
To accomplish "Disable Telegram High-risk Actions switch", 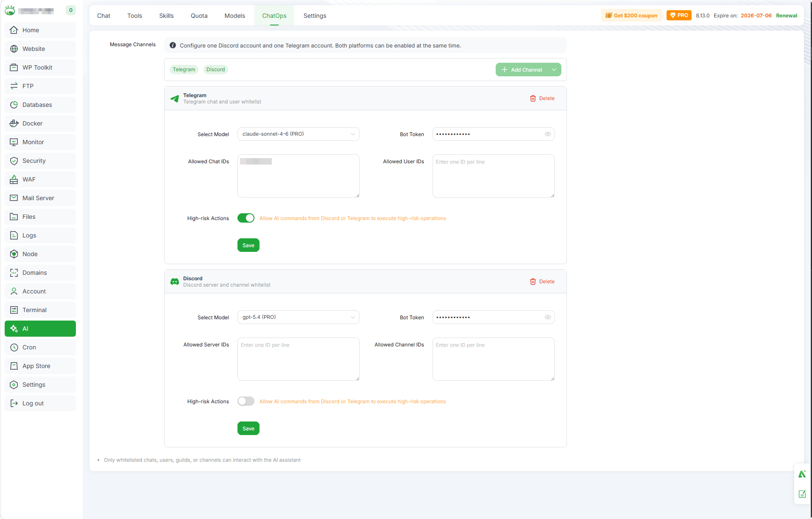I will point(246,218).
